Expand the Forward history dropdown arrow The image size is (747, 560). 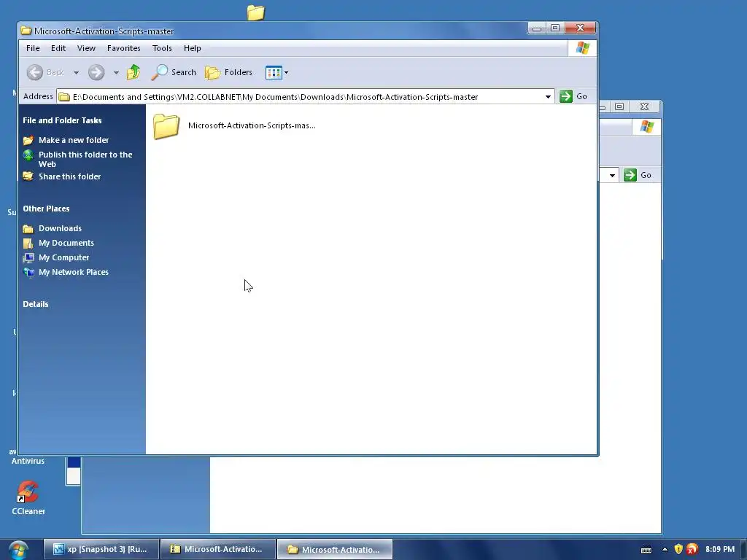pyautogui.click(x=116, y=73)
